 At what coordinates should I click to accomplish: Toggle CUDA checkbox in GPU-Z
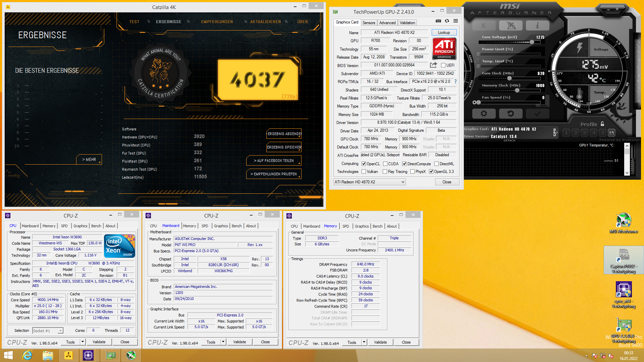[385, 164]
